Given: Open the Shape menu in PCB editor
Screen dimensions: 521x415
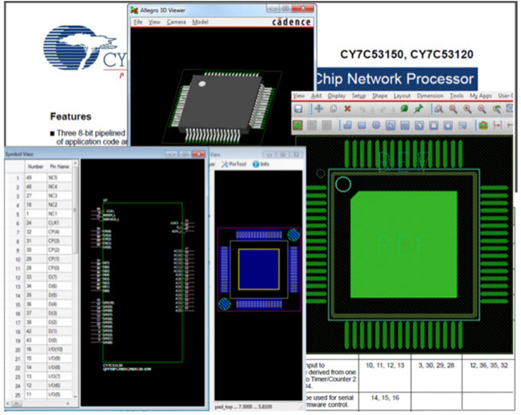Looking at the screenshot, I should point(380,96).
